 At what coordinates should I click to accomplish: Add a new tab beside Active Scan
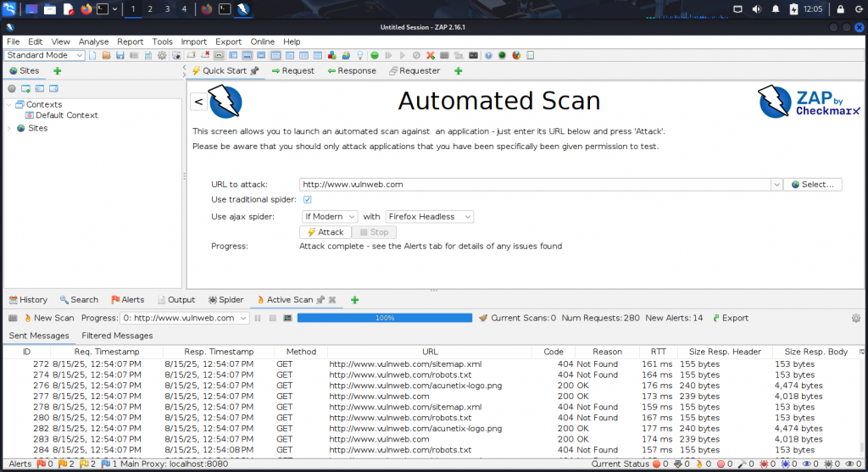pyautogui.click(x=355, y=300)
